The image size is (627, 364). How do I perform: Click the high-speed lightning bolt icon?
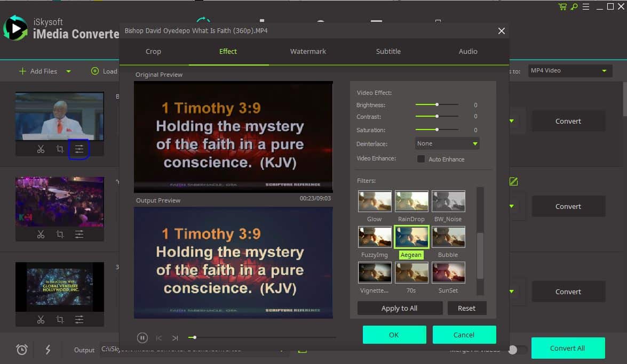coord(48,350)
